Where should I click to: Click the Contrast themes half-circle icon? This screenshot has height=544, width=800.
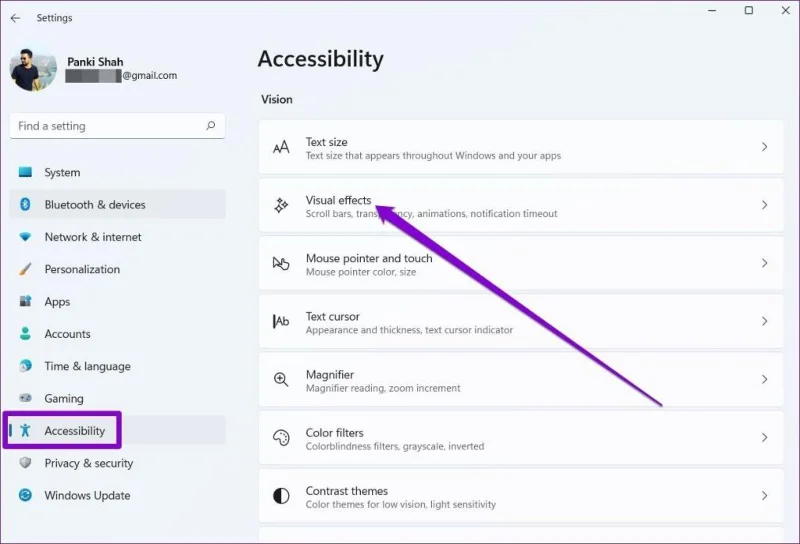(281, 496)
